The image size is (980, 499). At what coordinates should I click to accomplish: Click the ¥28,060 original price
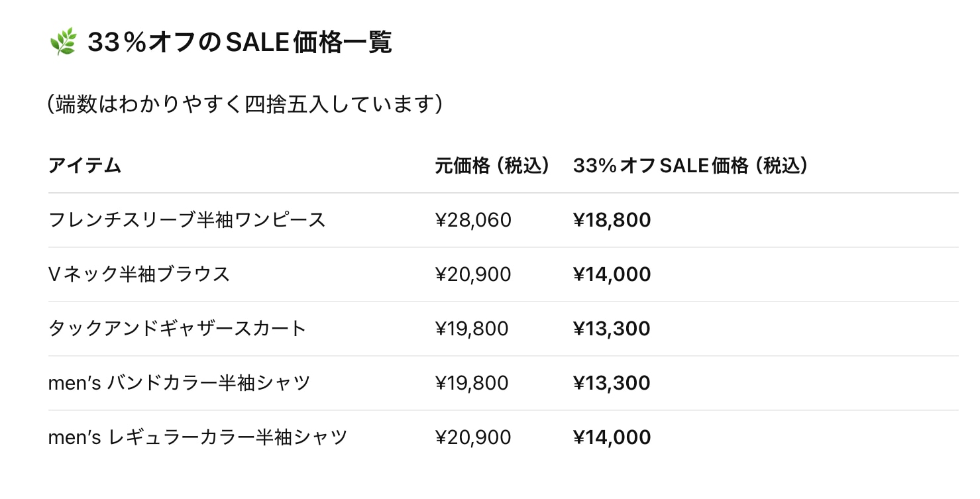click(473, 220)
